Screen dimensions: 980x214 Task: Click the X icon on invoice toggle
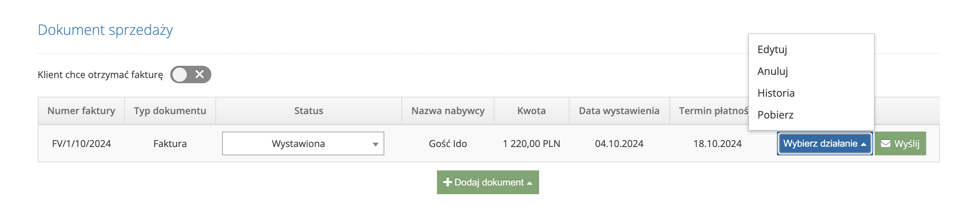pyautogui.click(x=200, y=74)
